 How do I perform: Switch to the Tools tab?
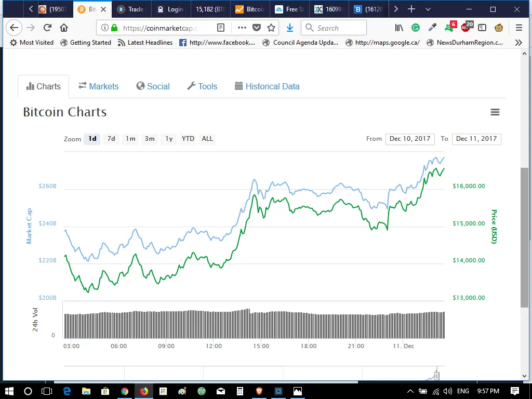click(x=202, y=87)
